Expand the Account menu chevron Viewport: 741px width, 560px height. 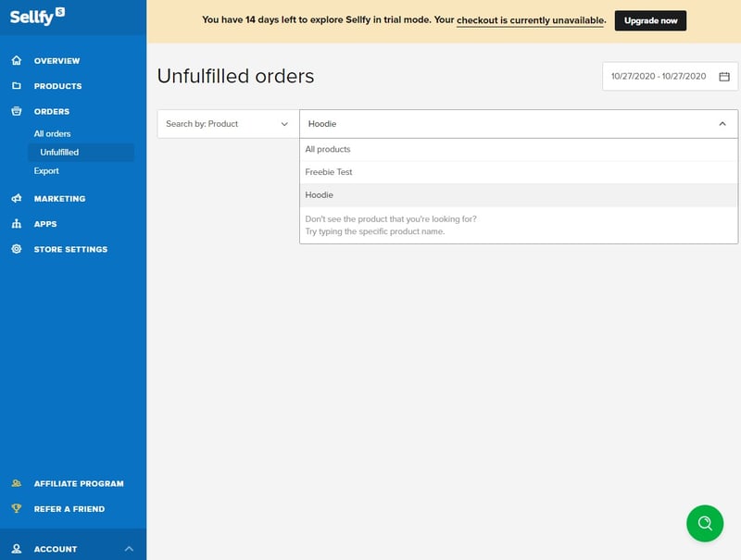pos(128,549)
